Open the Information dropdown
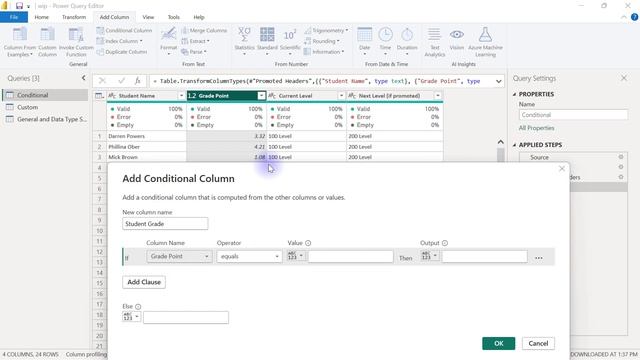The image size is (640, 360). coord(324,52)
